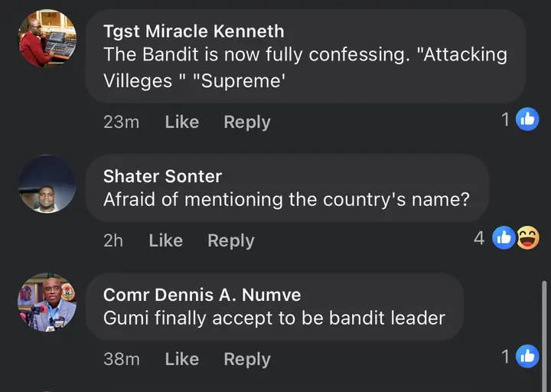This screenshot has height=392, width=551.
Task: Like Tgst Miracle Kenneth's comment
Action: [181, 122]
